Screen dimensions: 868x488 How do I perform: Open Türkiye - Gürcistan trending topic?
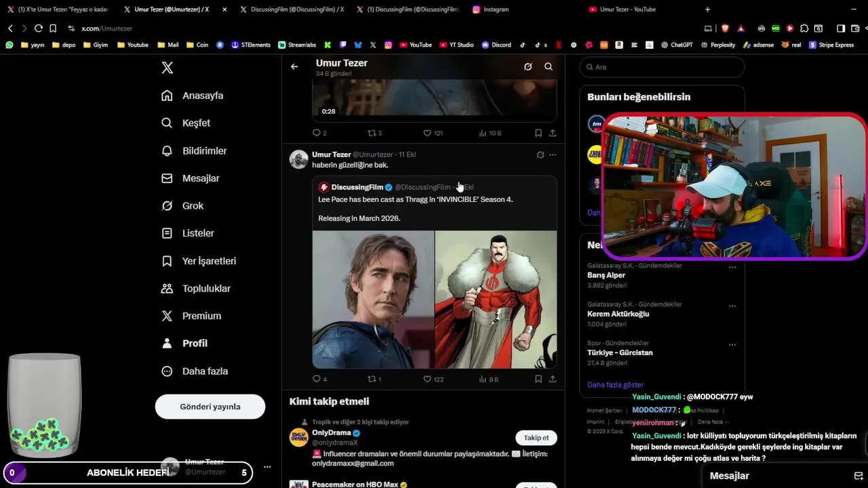620,352
